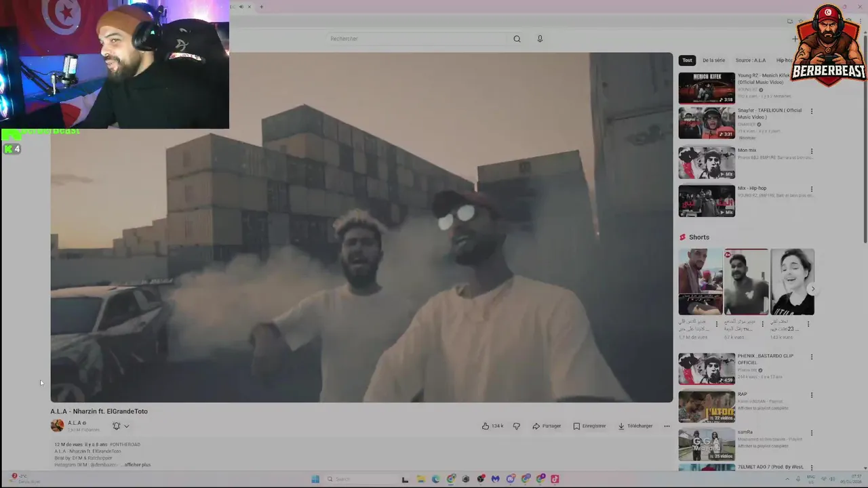This screenshot has height=488, width=868.
Task: Open the Windows Start button
Action: click(315, 479)
